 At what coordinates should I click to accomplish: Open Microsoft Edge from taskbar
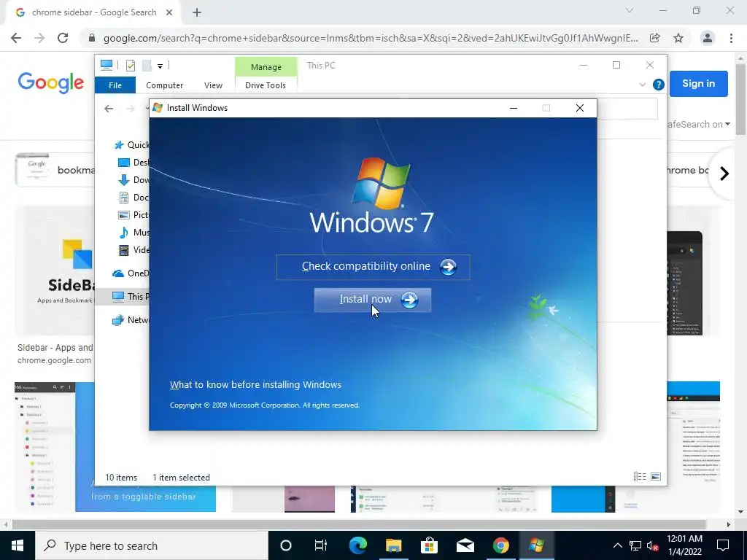357,545
